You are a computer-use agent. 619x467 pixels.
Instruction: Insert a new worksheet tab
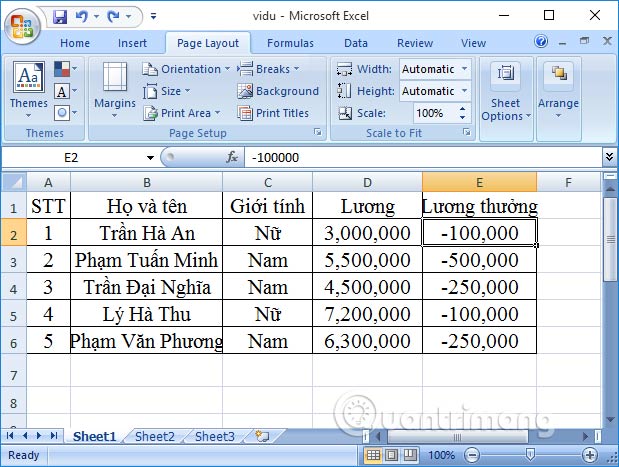262,436
